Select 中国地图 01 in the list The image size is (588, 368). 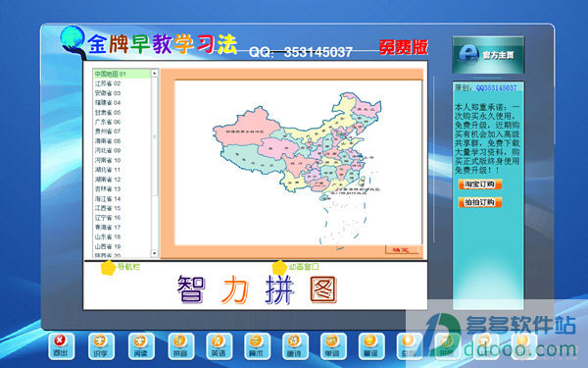(122, 74)
